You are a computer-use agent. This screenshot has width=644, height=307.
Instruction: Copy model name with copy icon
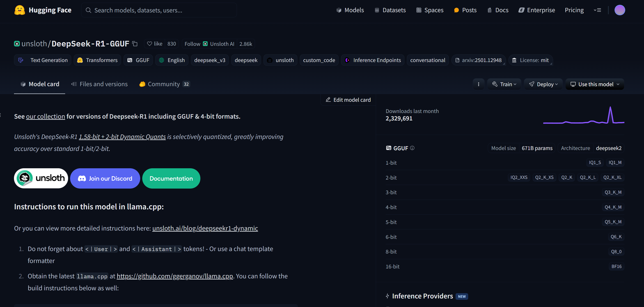[135, 44]
